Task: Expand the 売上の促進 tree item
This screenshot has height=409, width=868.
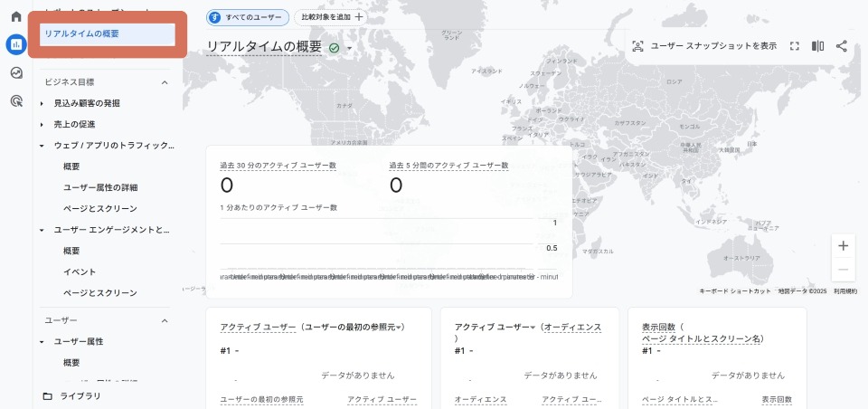Action: (x=42, y=124)
